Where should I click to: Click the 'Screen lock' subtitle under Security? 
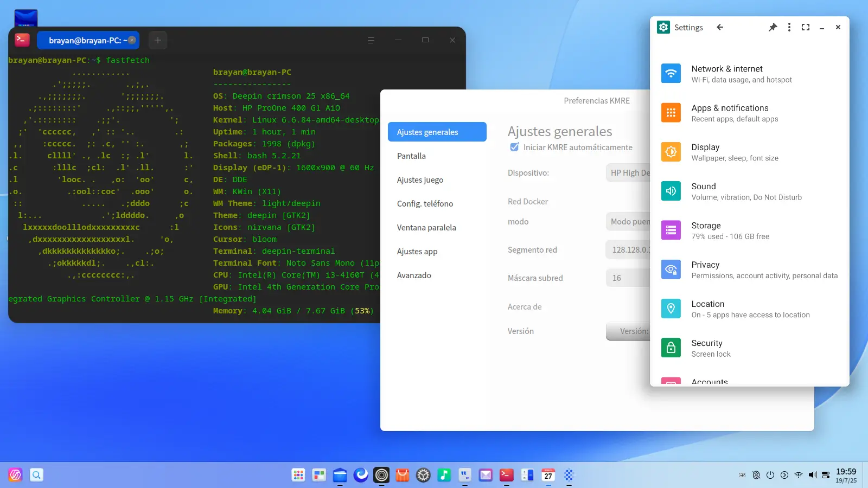[711, 354]
